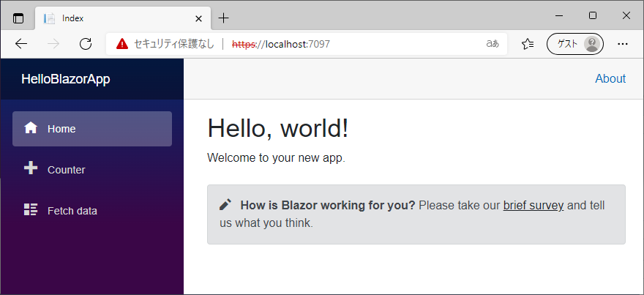The image size is (644, 295).
Task: Select Home in the sidebar navigation
Action: (92, 129)
